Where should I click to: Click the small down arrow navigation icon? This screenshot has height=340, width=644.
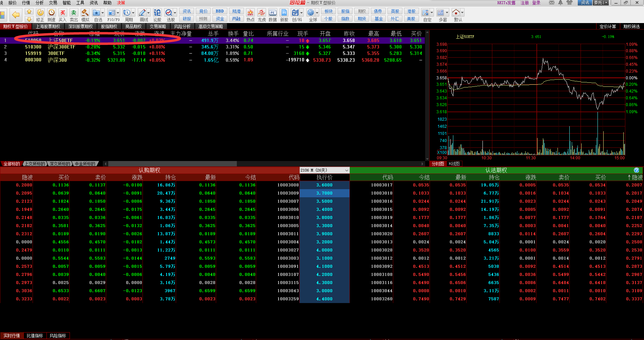[x=29, y=19]
